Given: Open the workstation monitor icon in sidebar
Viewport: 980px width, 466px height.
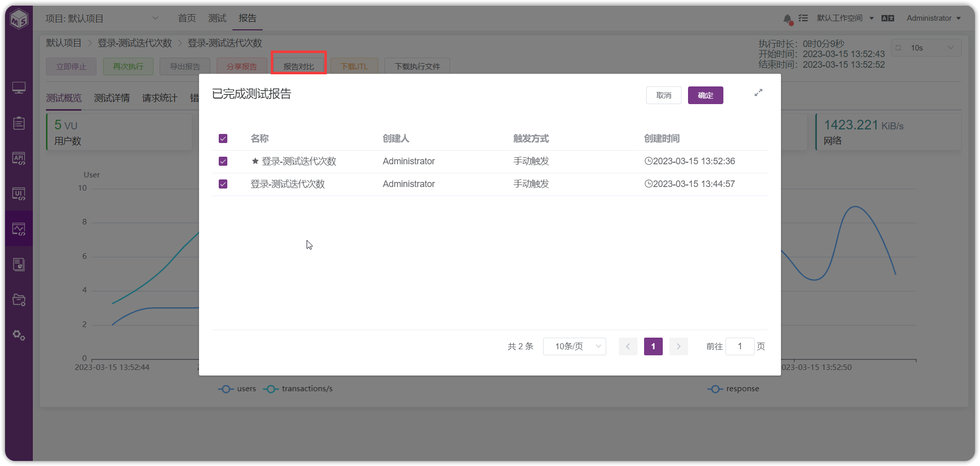Looking at the screenshot, I should tap(19, 88).
